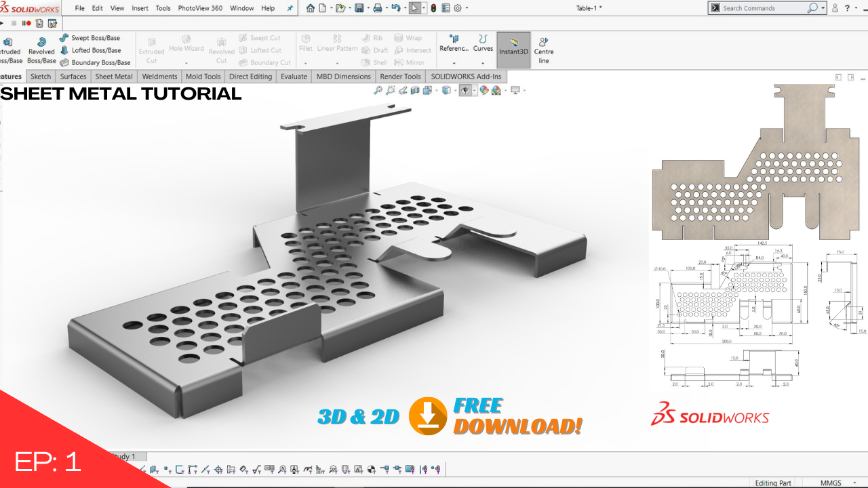Click the Section View icon in heads-up toolbar

coord(414,90)
